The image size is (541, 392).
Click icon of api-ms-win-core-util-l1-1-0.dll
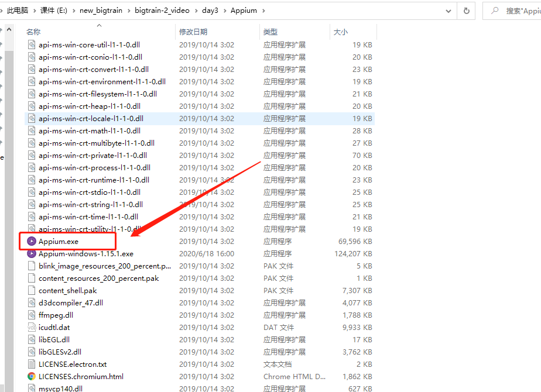pyautogui.click(x=32, y=45)
